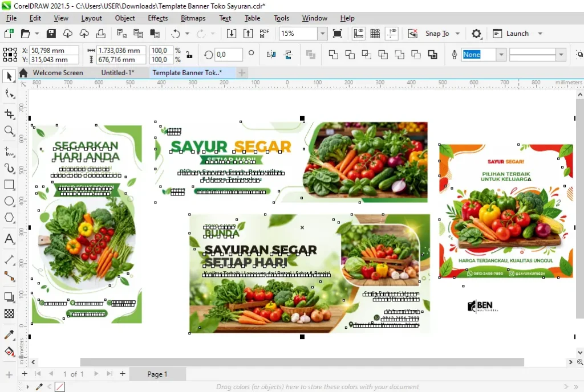Select the Parallel Dimension tool
The height and width of the screenshot is (392, 584).
[9, 259]
